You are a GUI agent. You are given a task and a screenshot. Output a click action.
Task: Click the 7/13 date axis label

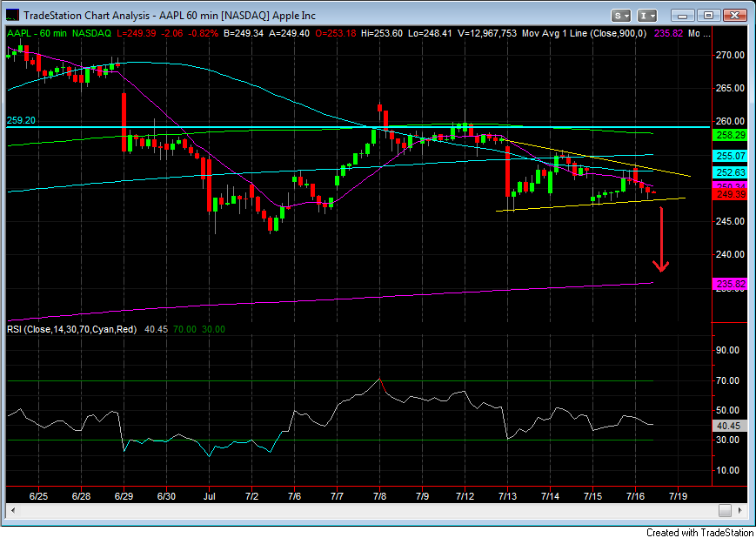pyautogui.click(x=507, y=496)
